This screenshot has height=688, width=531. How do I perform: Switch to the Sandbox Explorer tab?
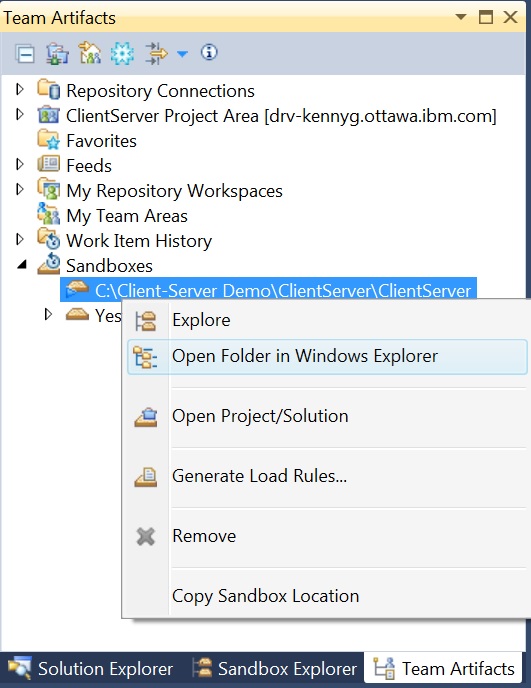click(275, 669)
